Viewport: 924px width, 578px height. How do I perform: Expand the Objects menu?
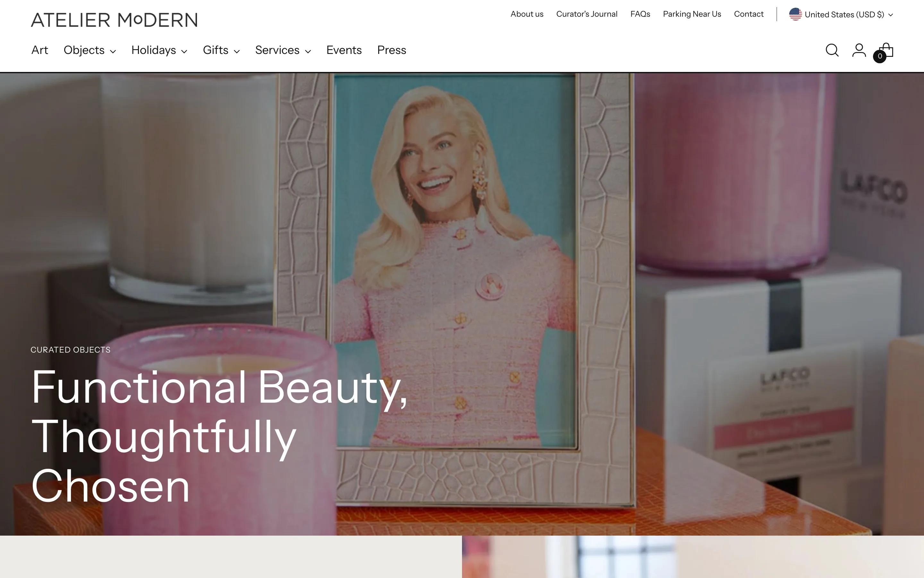coord(90,50)
